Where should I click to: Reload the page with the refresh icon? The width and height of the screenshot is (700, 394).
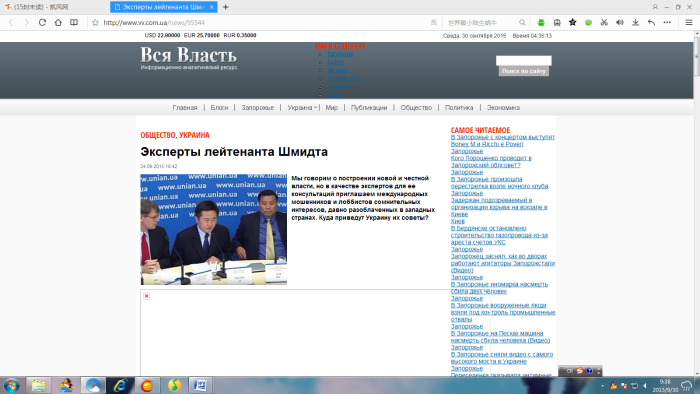(x=42, y=22)
